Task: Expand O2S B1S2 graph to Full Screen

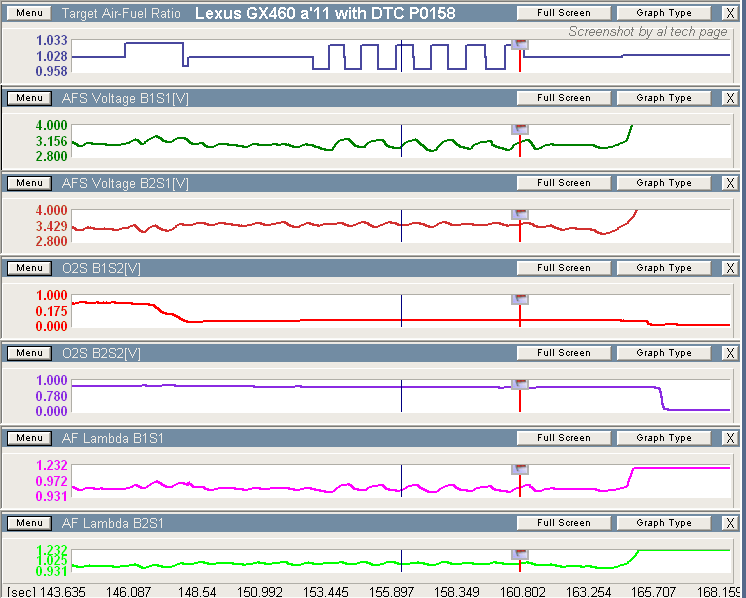Action: click(x=563, y=268)
